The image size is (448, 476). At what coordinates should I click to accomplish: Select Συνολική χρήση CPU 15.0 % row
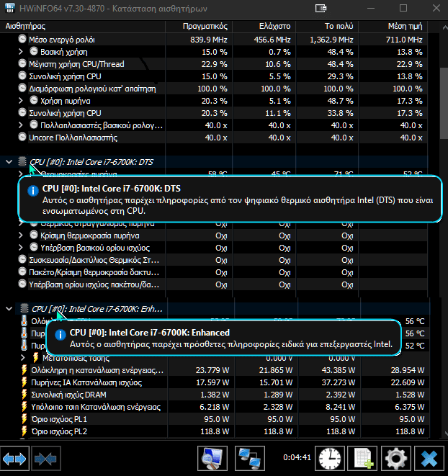pos(214,76)
